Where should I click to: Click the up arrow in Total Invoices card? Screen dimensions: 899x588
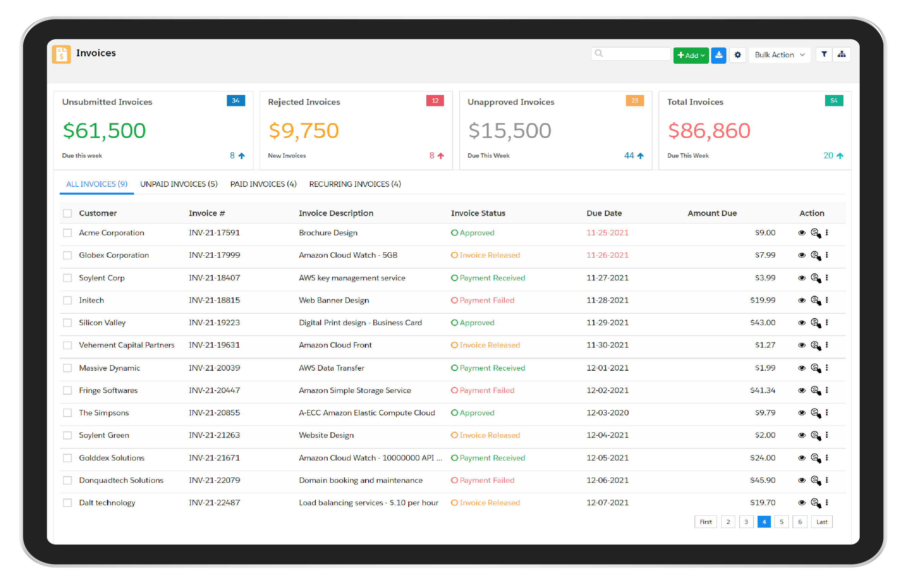pos(839,156)
